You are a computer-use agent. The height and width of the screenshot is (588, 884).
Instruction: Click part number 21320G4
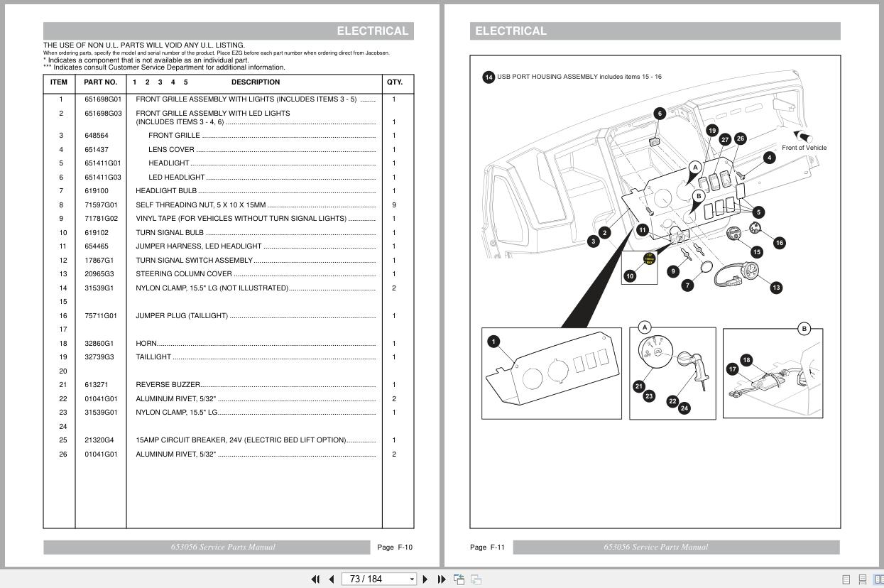click(x=99, y=440)
